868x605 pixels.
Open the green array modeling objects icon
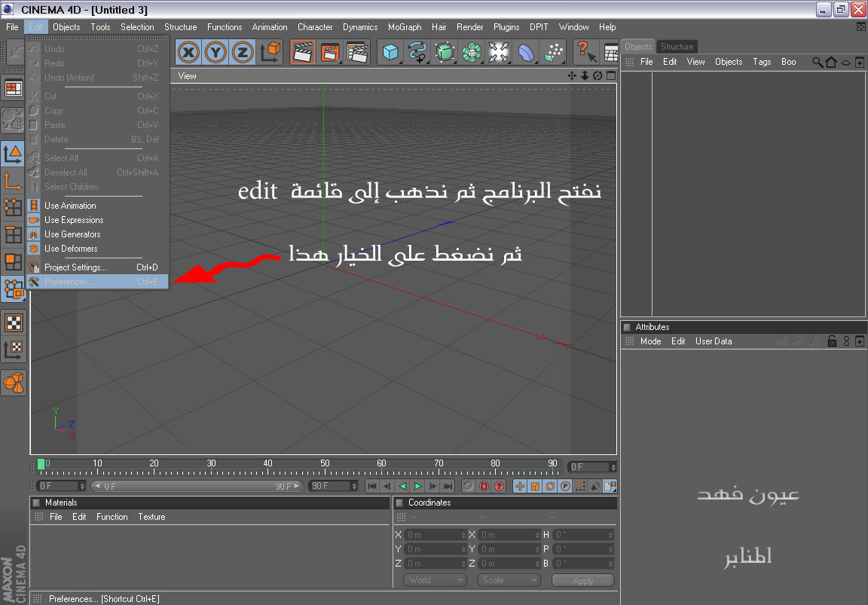471,53
